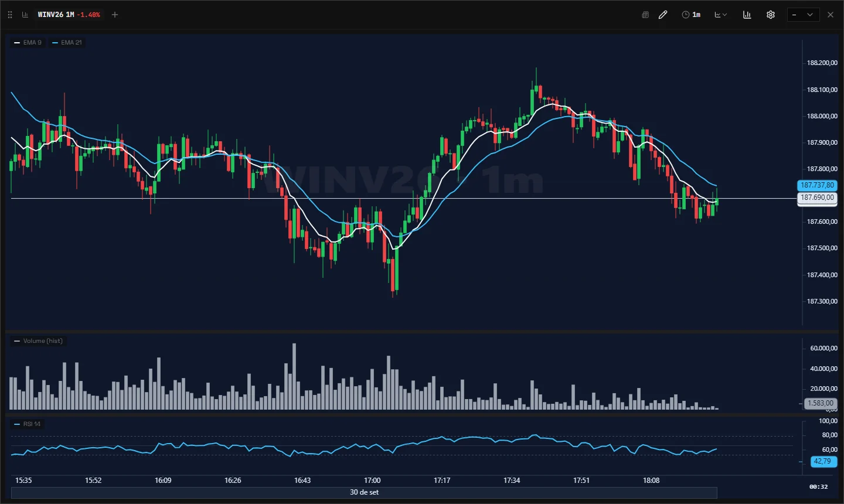
Task: Click the 187.737,80 price label
Action: (x=817, y=185)
